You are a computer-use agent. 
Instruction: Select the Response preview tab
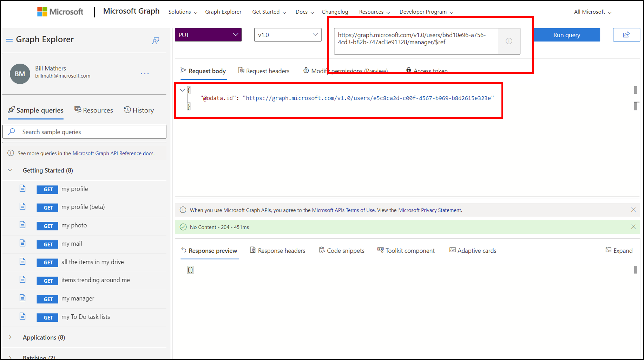pyautogui.click(x=209, y=251)
